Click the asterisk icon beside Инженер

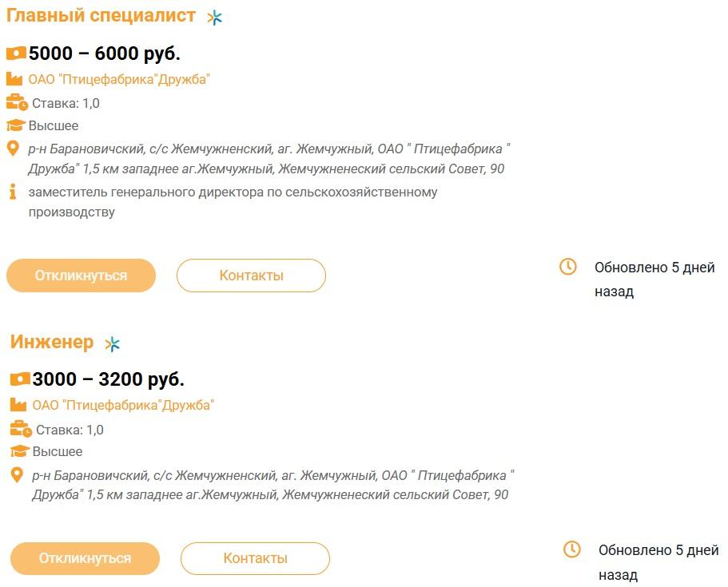[113, 344]
